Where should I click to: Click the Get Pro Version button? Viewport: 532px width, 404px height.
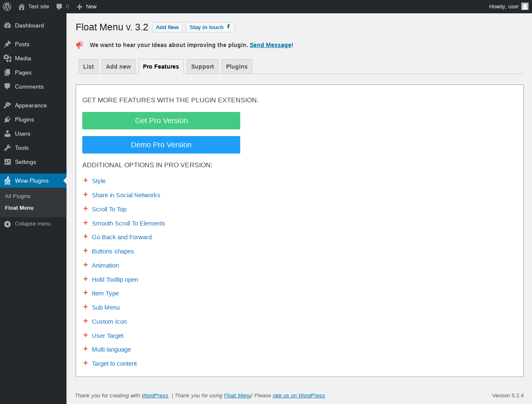coord(161,121)
